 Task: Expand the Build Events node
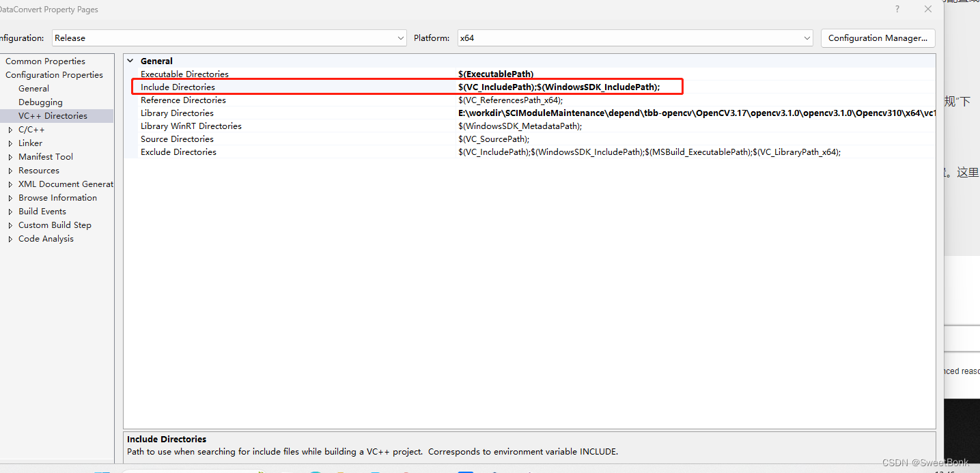[10, 211]
